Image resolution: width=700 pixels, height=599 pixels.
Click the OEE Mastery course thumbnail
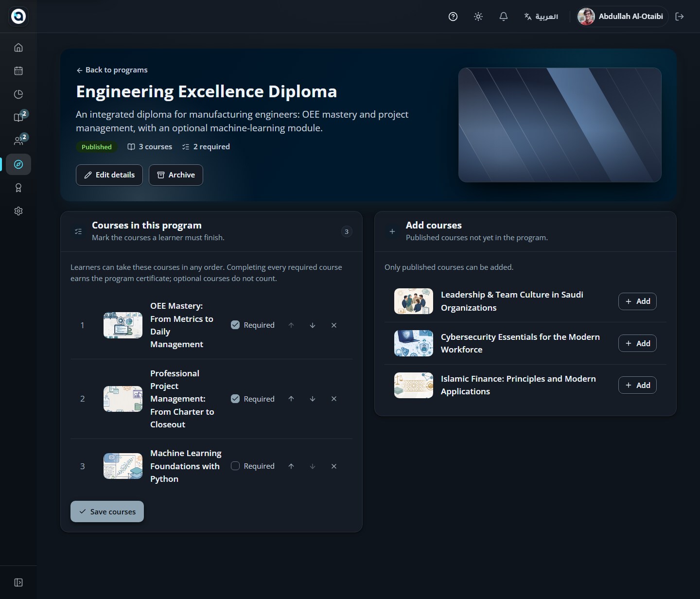(123, 325)
